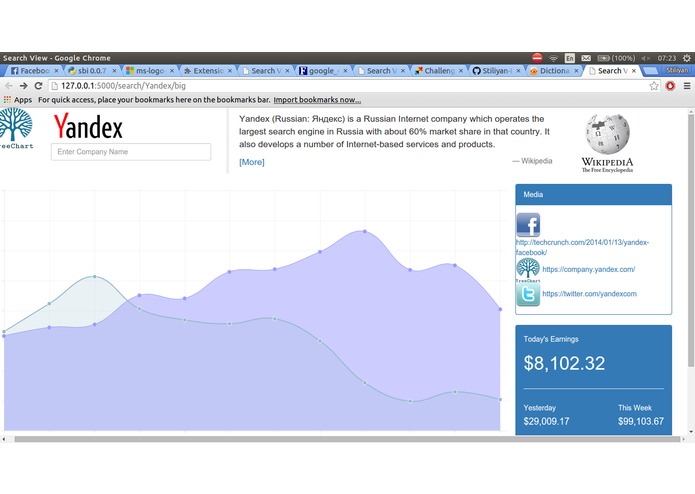Click the Wikipedia globe logo

coord(607,133)
